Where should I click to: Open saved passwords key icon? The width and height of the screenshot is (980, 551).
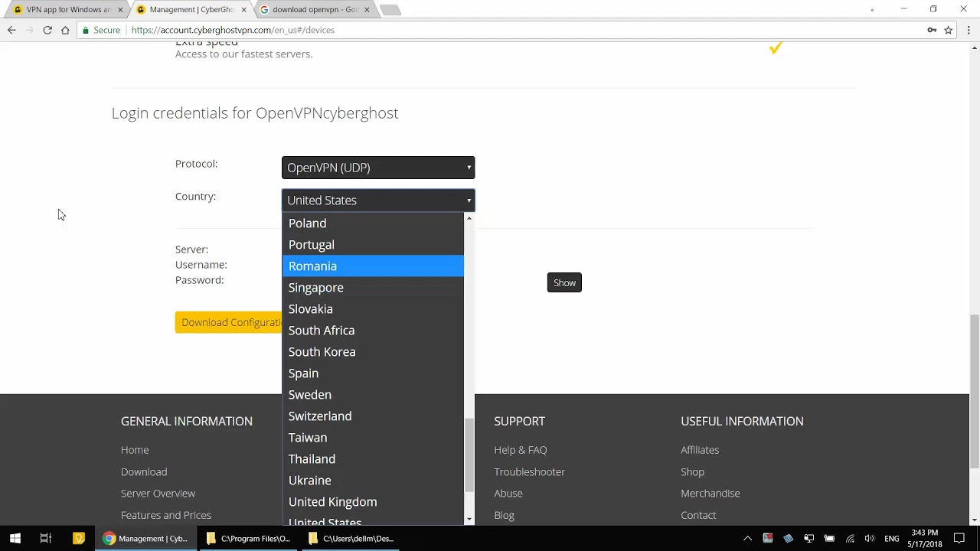(932, 30)
